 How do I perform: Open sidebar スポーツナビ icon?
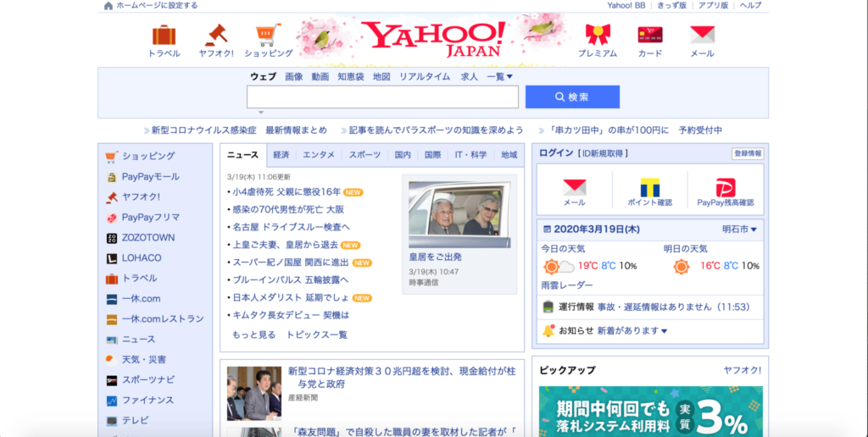112,380
